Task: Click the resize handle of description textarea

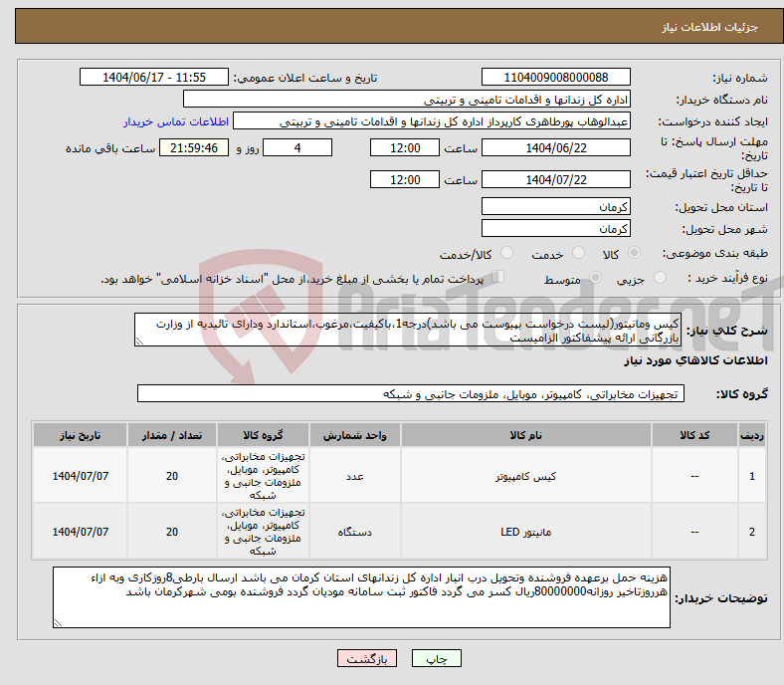Action: [x=139, y=342]
